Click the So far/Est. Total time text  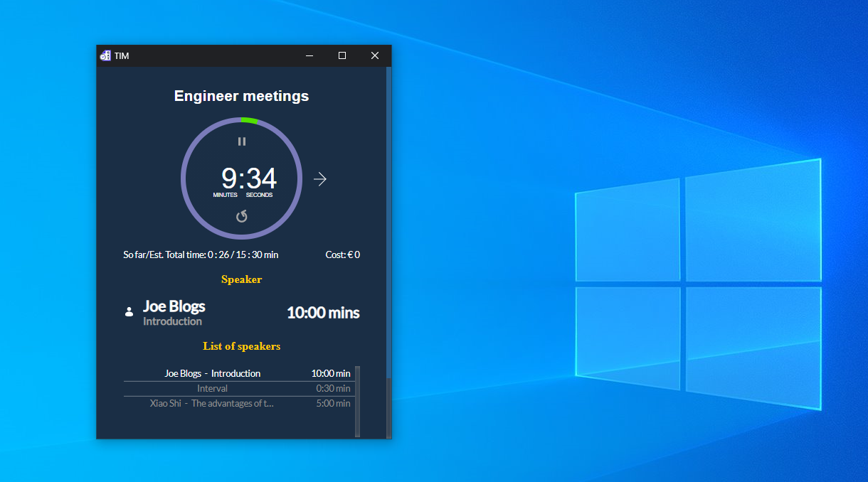200,255
